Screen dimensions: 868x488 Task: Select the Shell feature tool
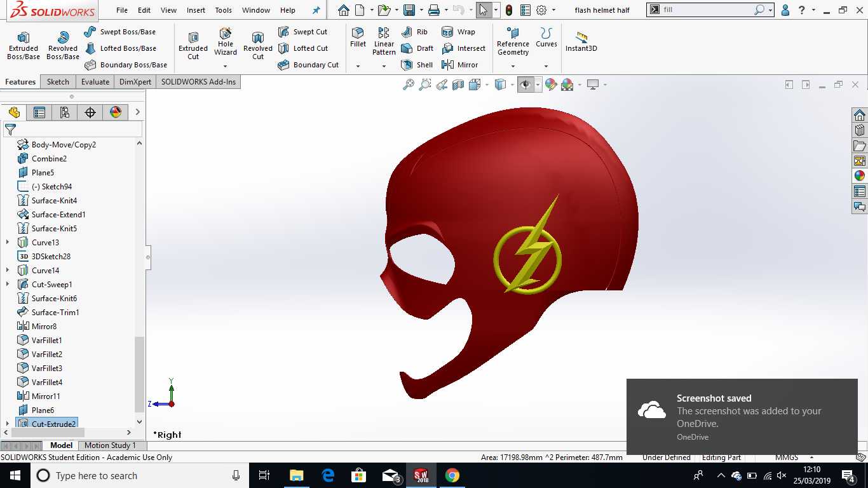click(x=417, y=65)
